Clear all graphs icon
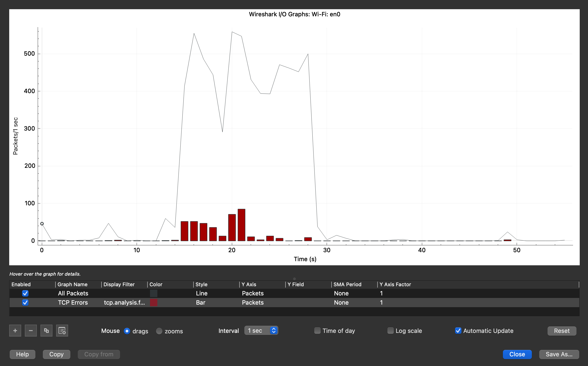The width and height of the screenshot is (588, 366). [62, 331]
